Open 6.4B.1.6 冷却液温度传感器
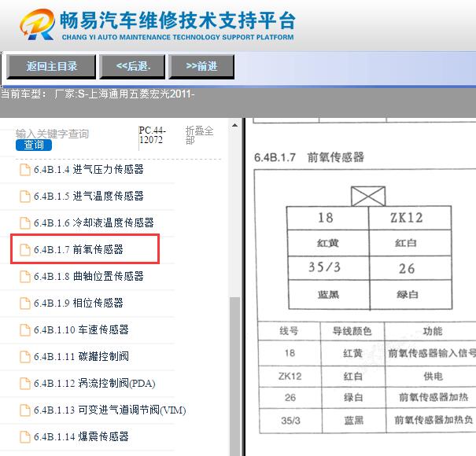Image resolution: width=476 pixels, height=456 pixels. tap(94, 222)
